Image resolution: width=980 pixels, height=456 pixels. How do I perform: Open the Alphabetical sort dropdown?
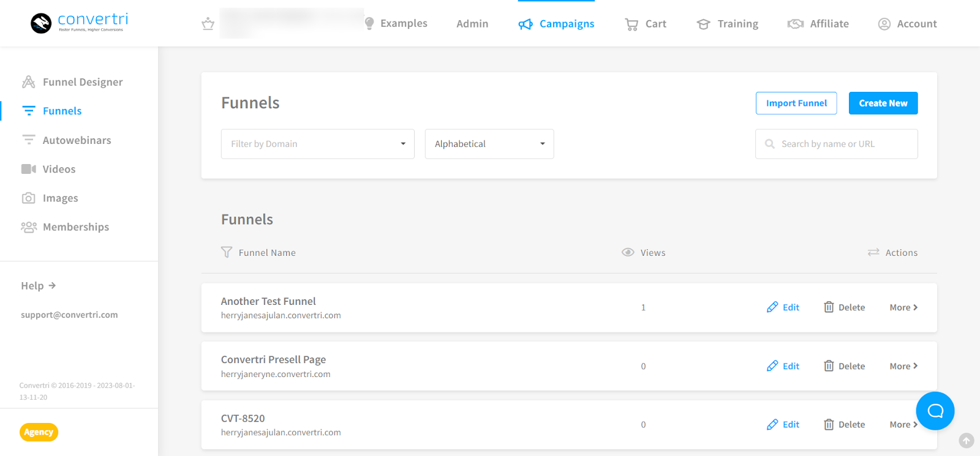[x=489, y=144]
